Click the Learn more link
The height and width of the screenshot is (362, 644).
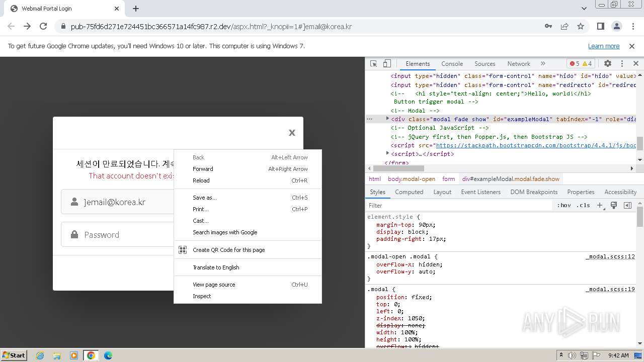(x=604, y=46)
